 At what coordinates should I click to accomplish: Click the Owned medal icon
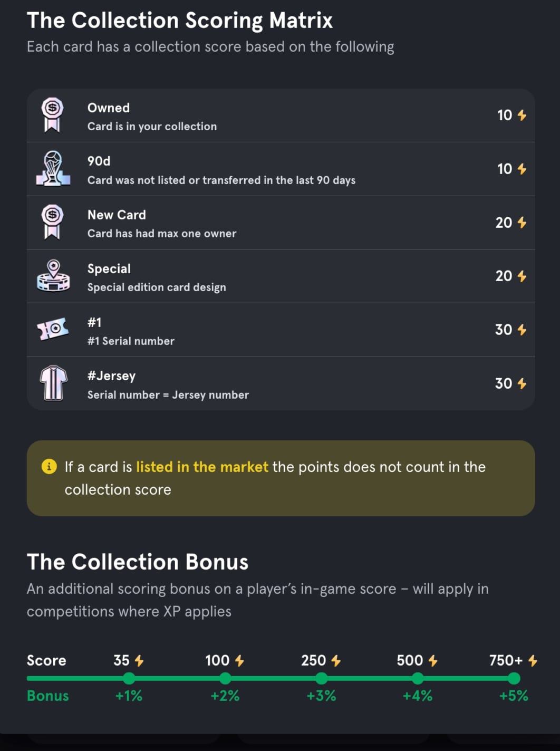[53, 115]
